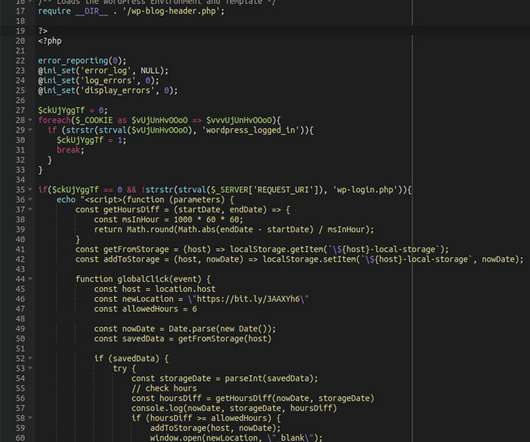
Task: Click the echo keyword on line 36
Action: (x=66, y=200)
